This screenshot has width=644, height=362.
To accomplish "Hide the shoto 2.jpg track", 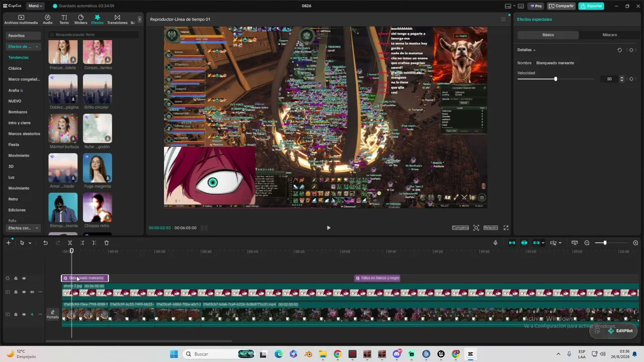I will point(24,292).
